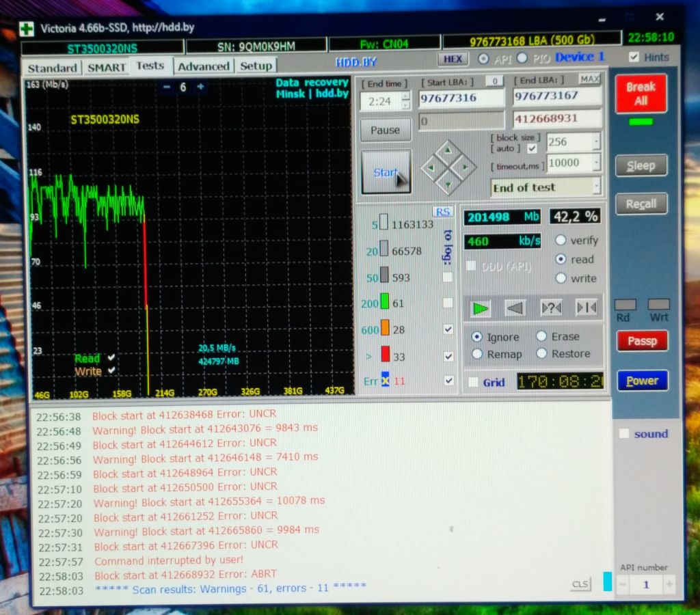Image resolution: width=700 pixels, height=615 pixels.
Task: Click the green cross Victoria app icon
Action: (27, 29)
